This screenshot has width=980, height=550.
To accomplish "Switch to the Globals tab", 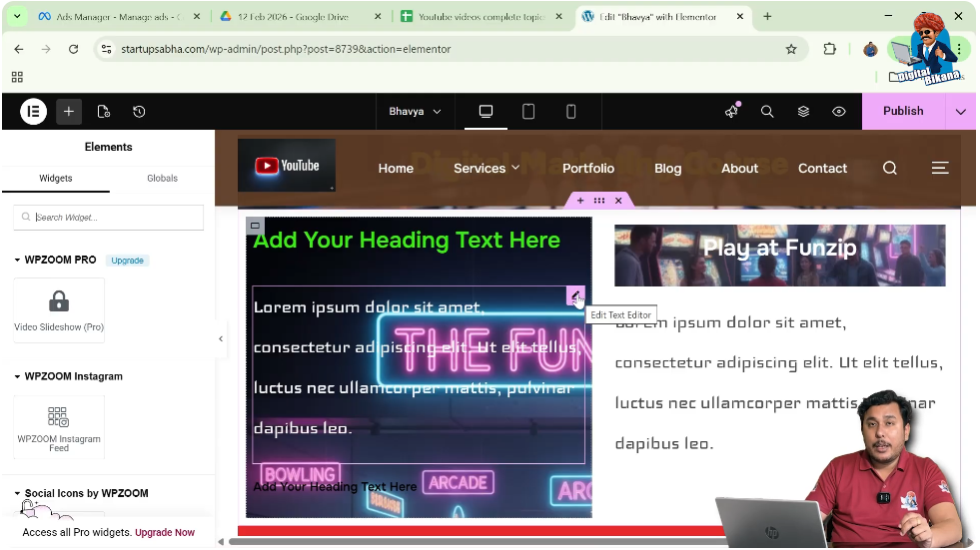I will pyautogui.click(x=162, y=179).
